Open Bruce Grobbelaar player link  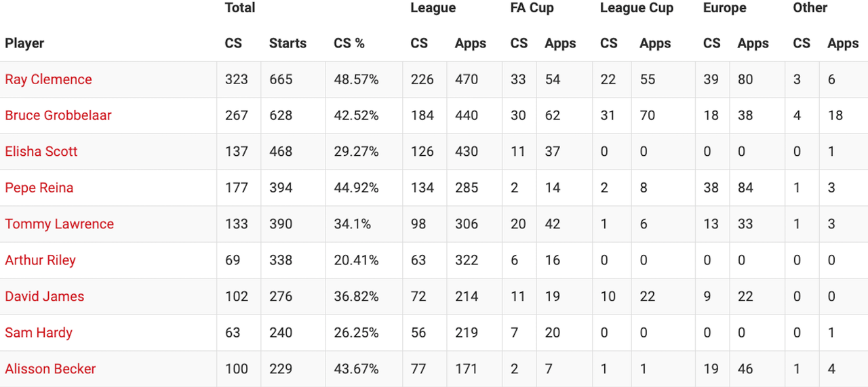[x=58, y=115]
